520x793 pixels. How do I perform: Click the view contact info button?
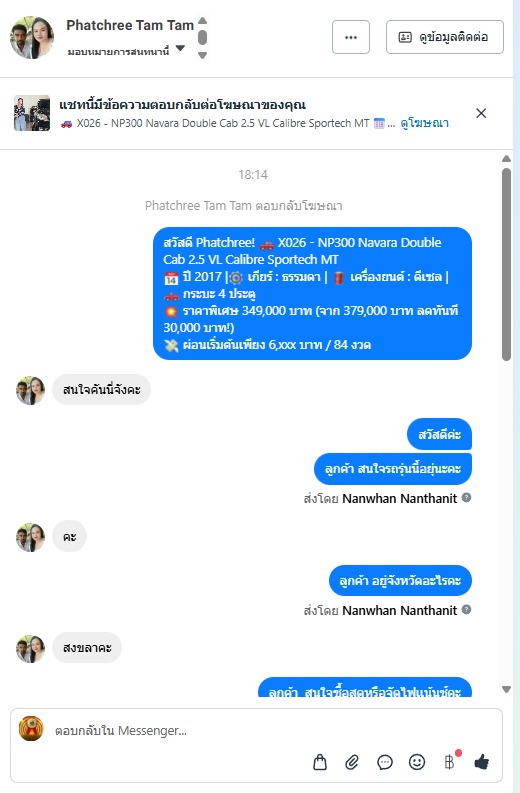click(x=445, y=37)
